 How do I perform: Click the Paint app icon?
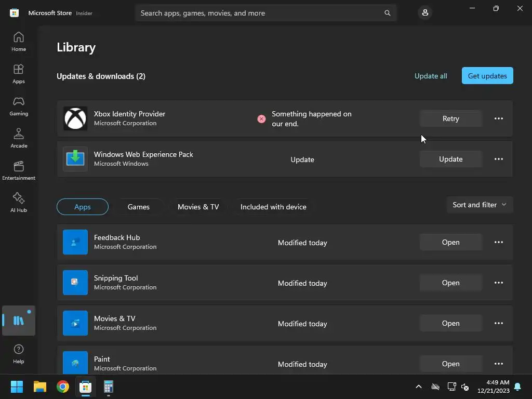click(75, 363)
